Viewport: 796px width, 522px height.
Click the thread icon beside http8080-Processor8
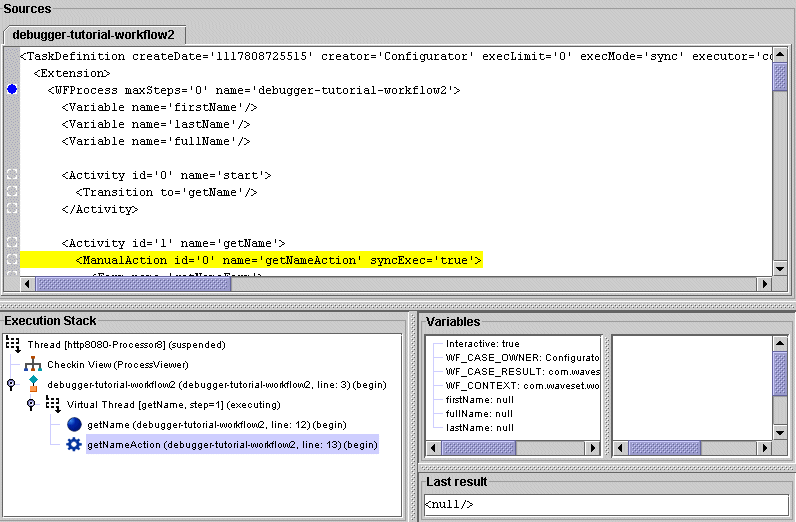click(x=13, y=344)
